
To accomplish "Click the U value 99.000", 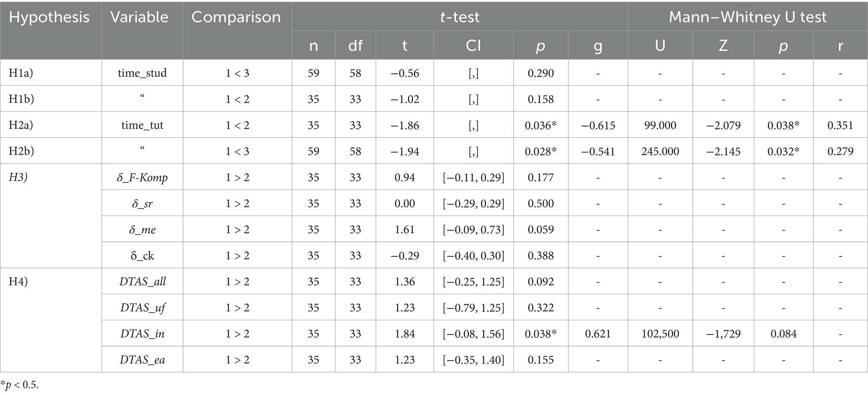I will click(x=660, y=125).
